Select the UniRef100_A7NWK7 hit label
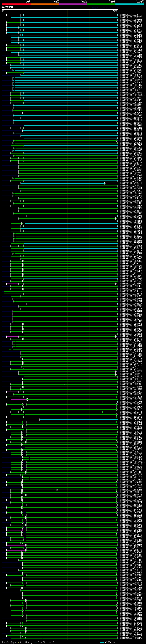The width and height of the screenshot is (146, 644). [x=131, y=206]
